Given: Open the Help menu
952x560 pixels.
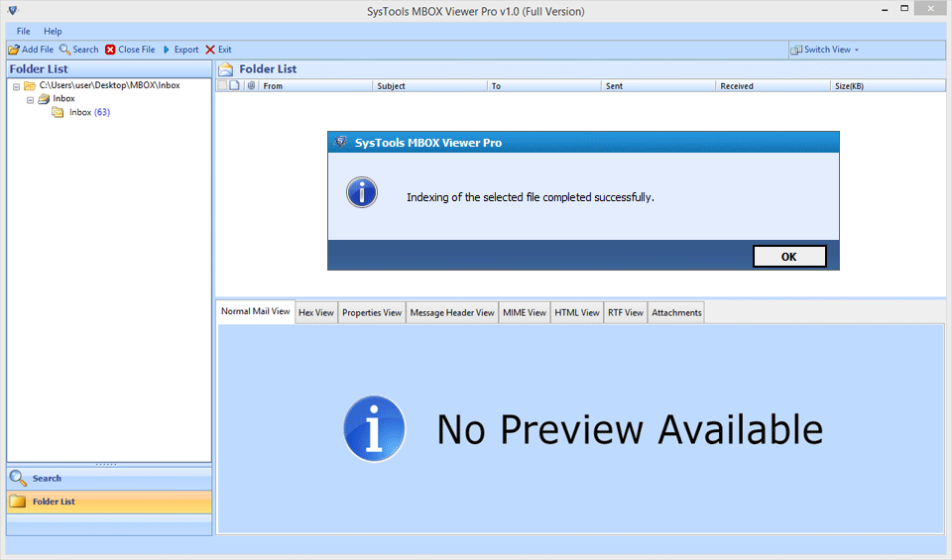Looking at the screenshot, I should 53,31.
